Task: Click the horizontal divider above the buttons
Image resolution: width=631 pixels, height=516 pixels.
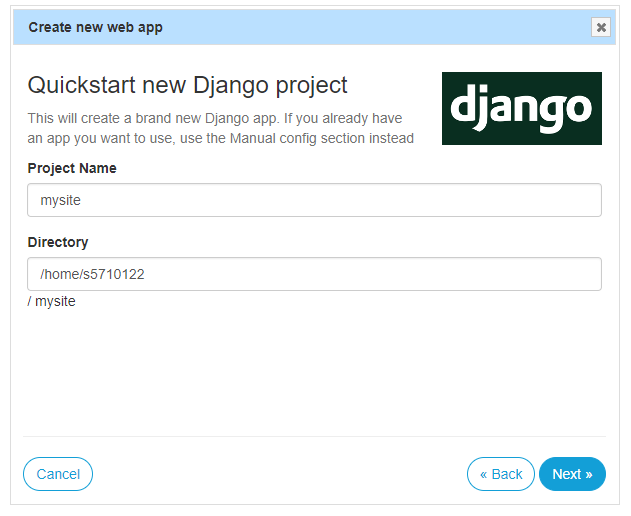Action: (x=314, y=436)
